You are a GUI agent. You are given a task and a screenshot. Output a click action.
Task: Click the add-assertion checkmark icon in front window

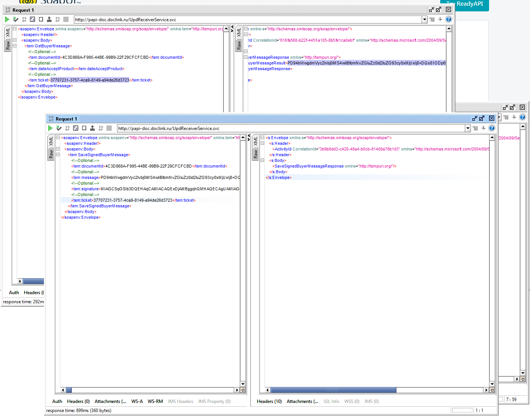coord(59,128)
